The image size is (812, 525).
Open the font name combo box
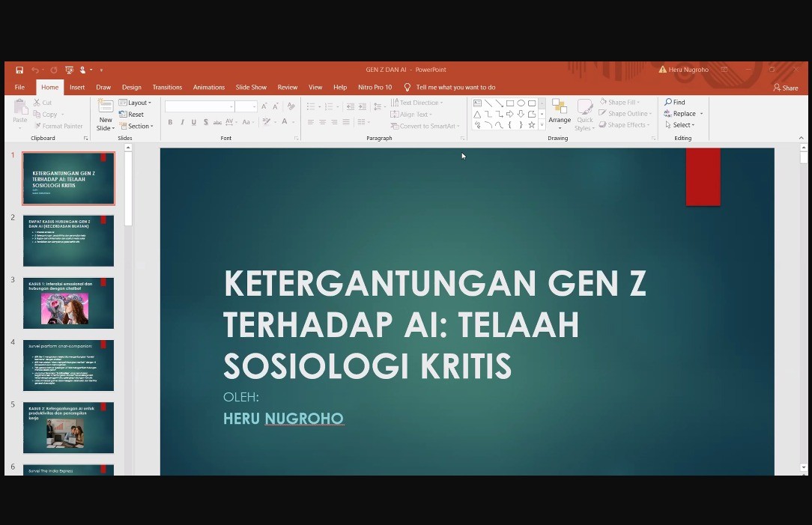199,106
